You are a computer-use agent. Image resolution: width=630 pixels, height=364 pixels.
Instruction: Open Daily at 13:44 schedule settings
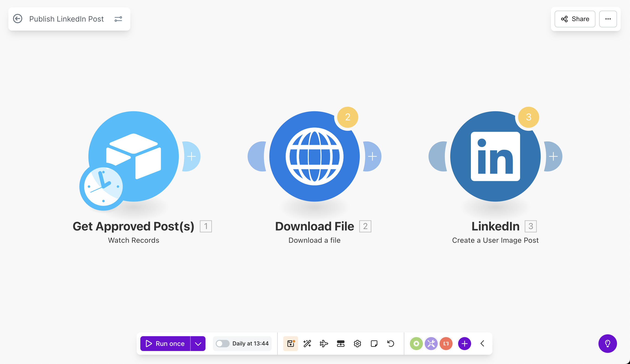(250, 344)
